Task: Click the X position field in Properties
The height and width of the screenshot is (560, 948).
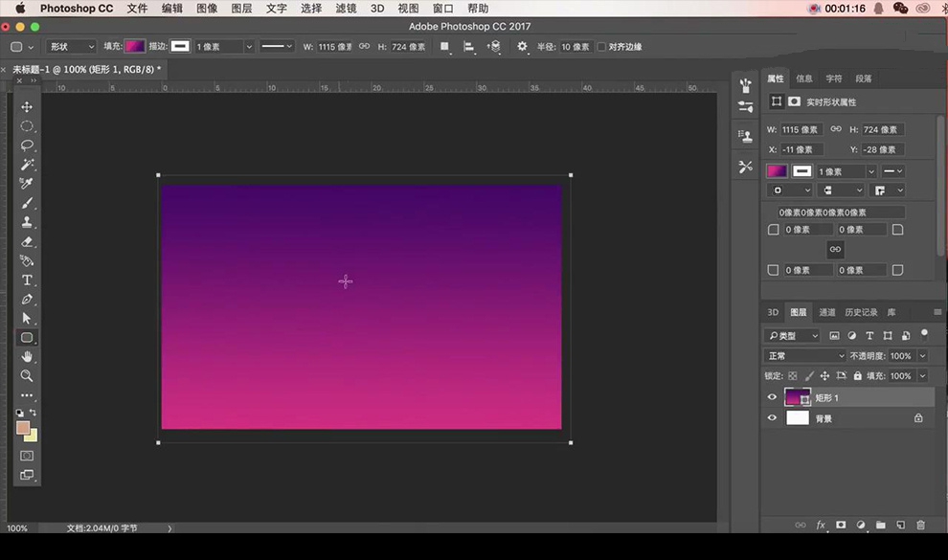Action: [804, 149]
